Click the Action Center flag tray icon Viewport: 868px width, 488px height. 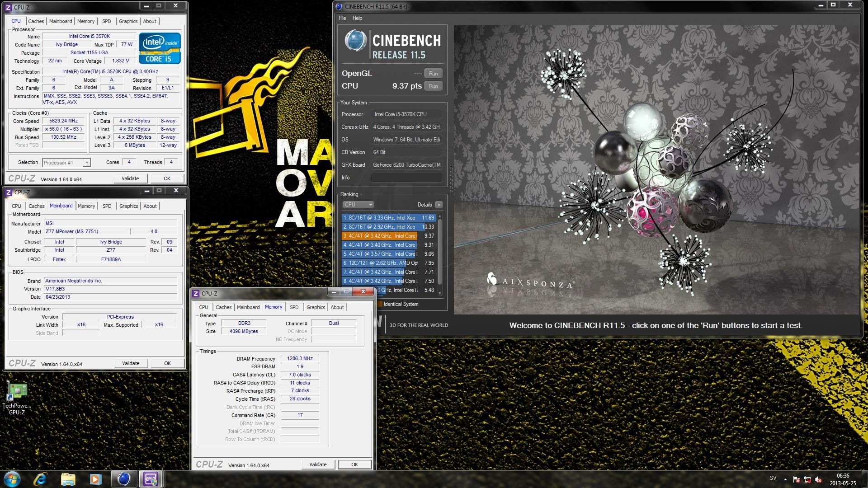[x=797, y=479]
